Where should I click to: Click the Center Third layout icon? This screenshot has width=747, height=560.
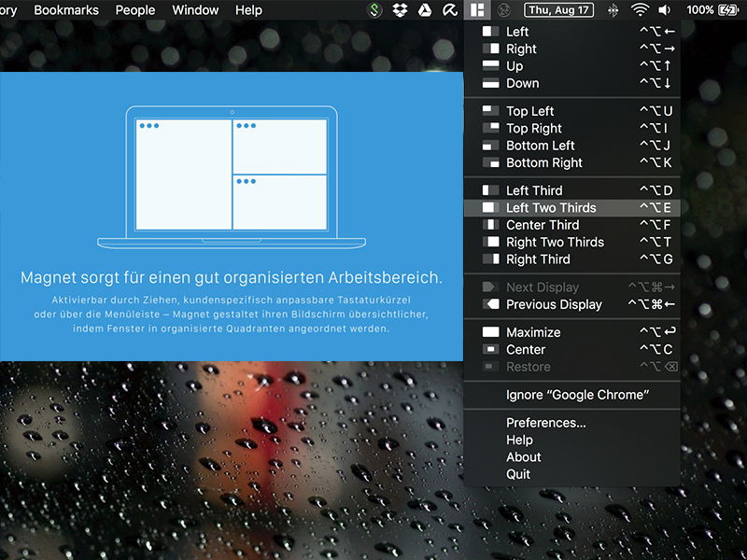(490, 225)
